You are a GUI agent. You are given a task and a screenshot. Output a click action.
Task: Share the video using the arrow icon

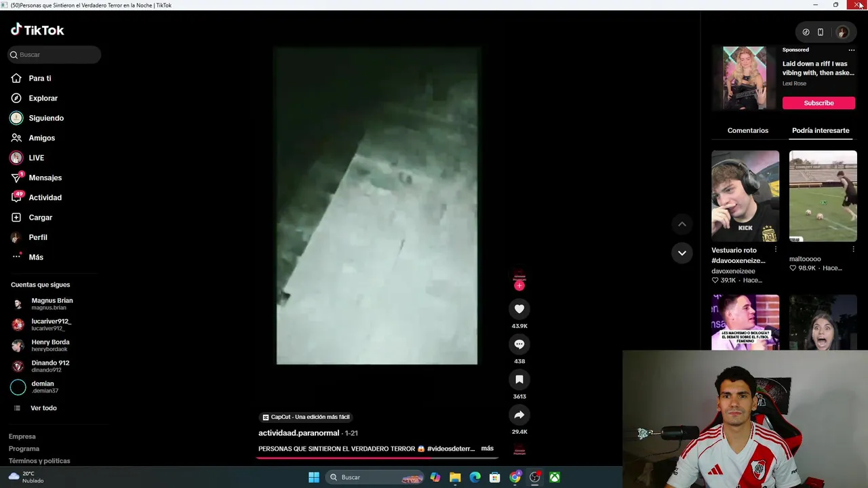tap(519, 415)
